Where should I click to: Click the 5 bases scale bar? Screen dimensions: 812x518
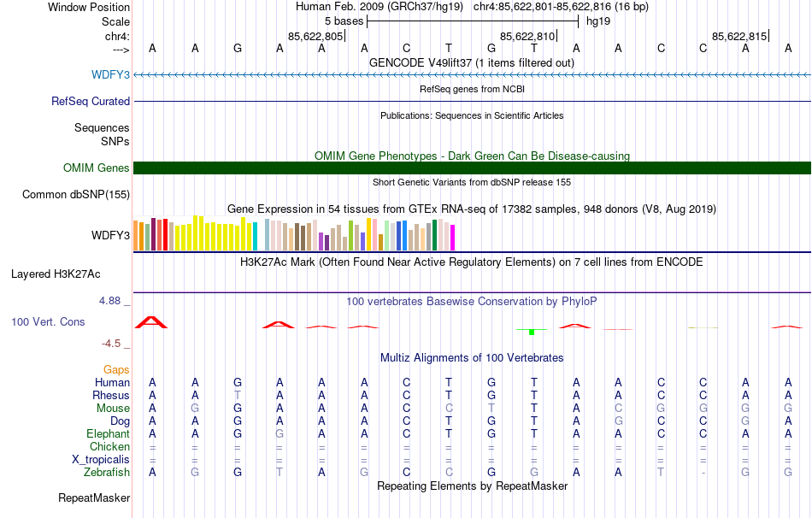tap(473, 21)
